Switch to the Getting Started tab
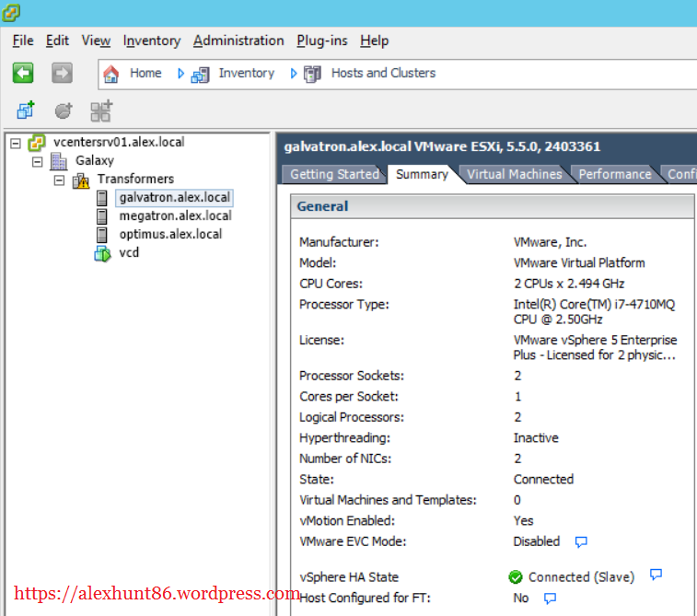 point(334,174)
